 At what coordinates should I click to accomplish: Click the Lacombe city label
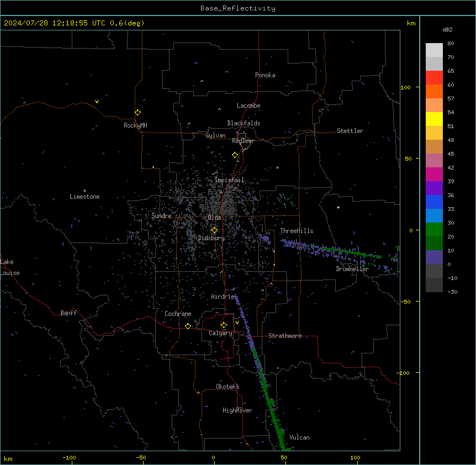tap(248, 105)
